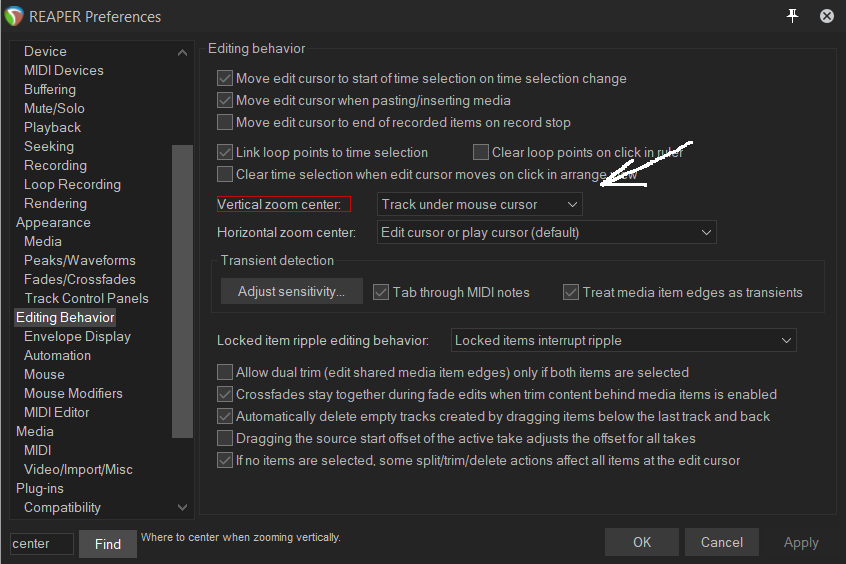Select Editing Behavior category
This screenshot has width=846, height=564.
65,317
